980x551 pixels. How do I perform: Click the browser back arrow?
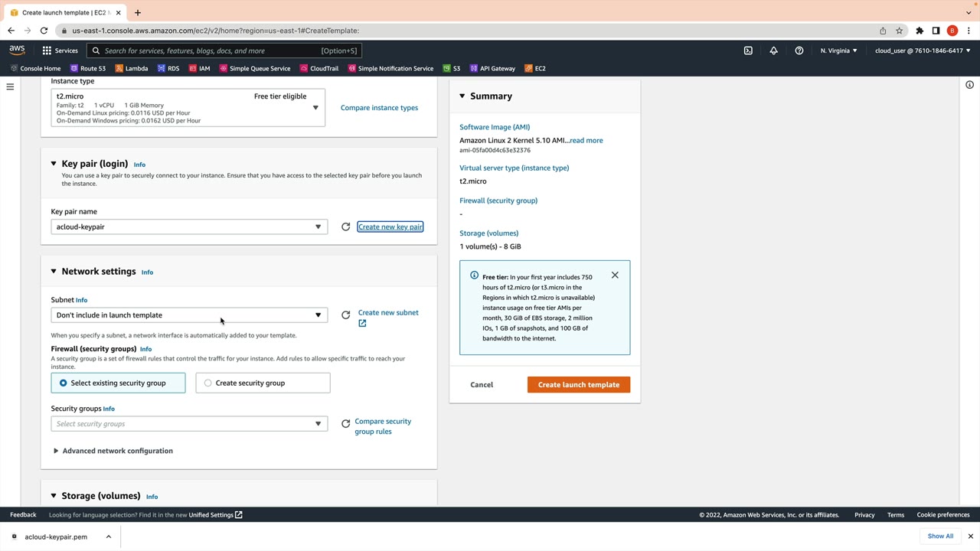(11, 31)
